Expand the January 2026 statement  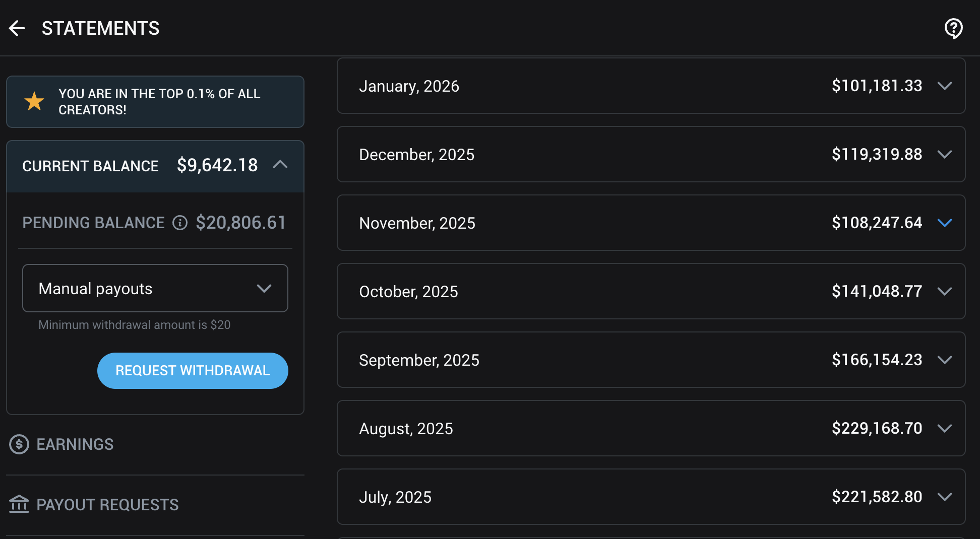click(x=945, y=86)
